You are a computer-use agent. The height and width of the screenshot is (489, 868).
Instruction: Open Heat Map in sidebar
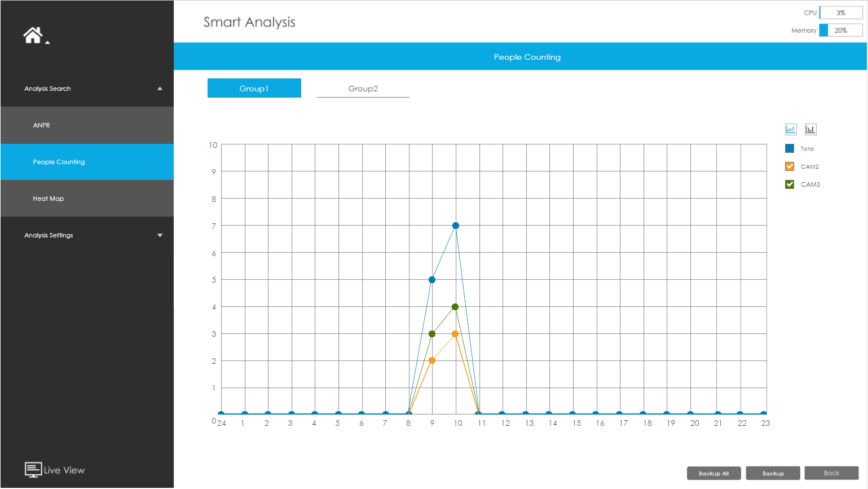(87, 199)
